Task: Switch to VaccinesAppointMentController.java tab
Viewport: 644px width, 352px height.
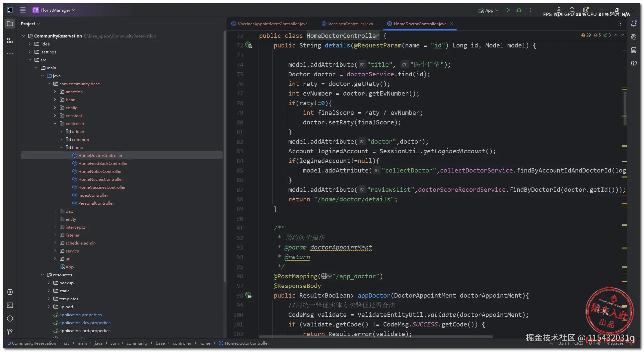Action: coord(269,24)
